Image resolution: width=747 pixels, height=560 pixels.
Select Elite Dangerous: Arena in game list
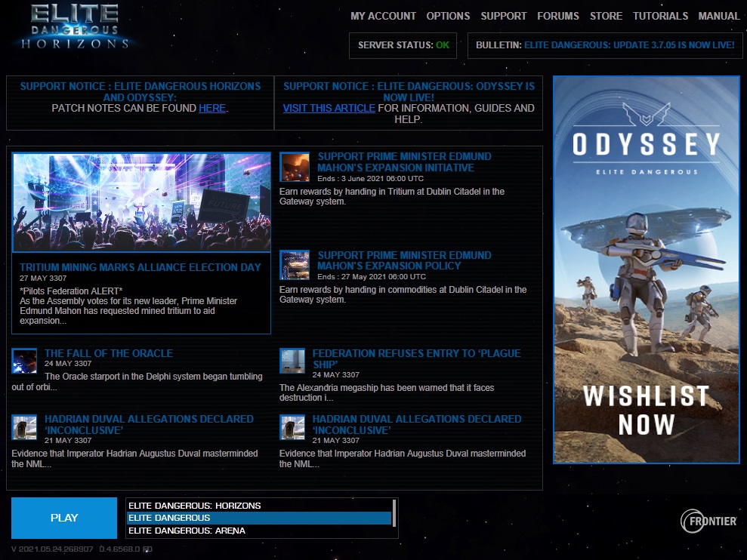point(259,531)
